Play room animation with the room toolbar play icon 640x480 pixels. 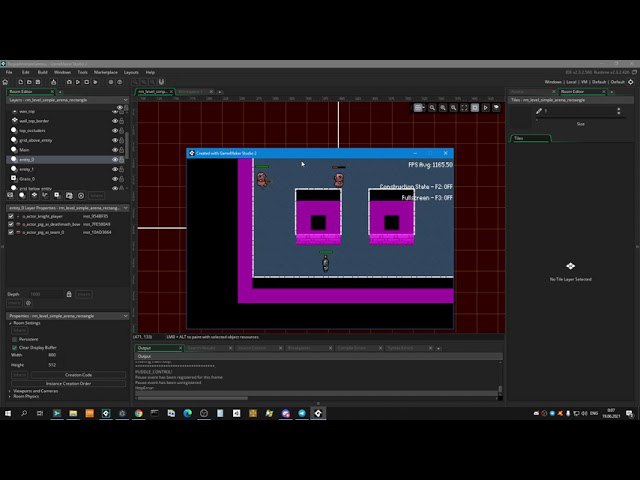(485, 108)
